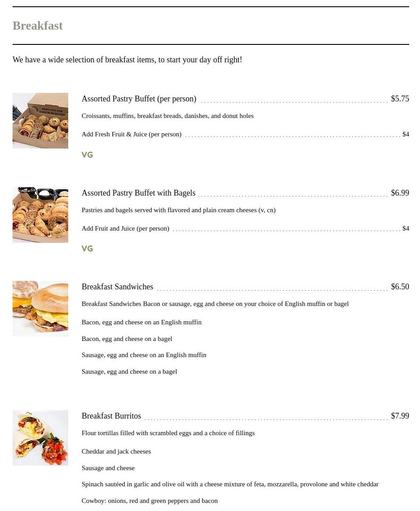Click the VG icon under Assorted Pastry Buffet
Screen dimensions: 420x511
[87, 155]
